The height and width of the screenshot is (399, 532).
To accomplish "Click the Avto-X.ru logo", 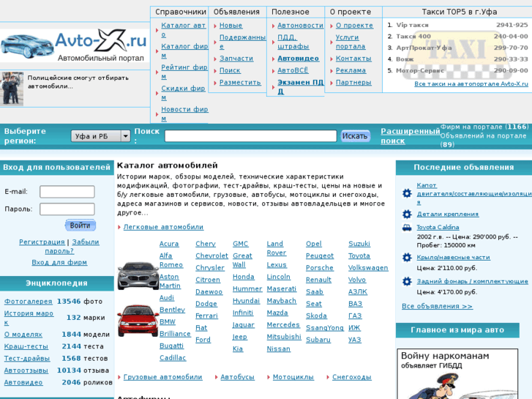I will pyautogui.click(x=75, y=45).
